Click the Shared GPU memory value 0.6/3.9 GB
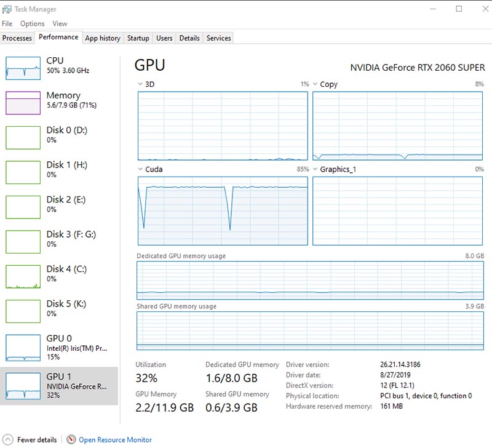This screenshot has height=448, width=492. pyautogui.click(x=232, y=407)
